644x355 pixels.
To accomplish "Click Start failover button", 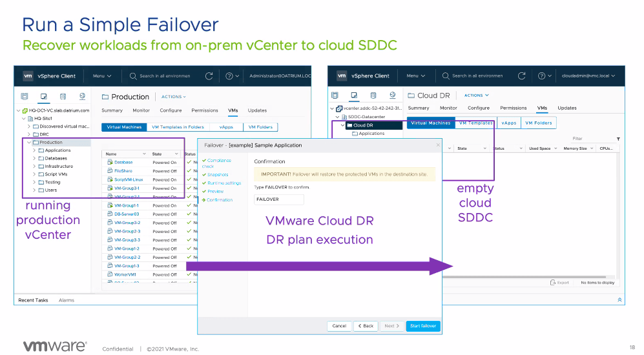I will (x=424, y=326).
